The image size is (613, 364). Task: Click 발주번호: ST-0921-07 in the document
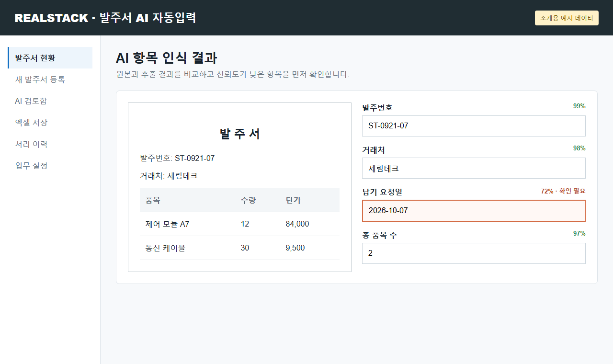pos(177,158)
